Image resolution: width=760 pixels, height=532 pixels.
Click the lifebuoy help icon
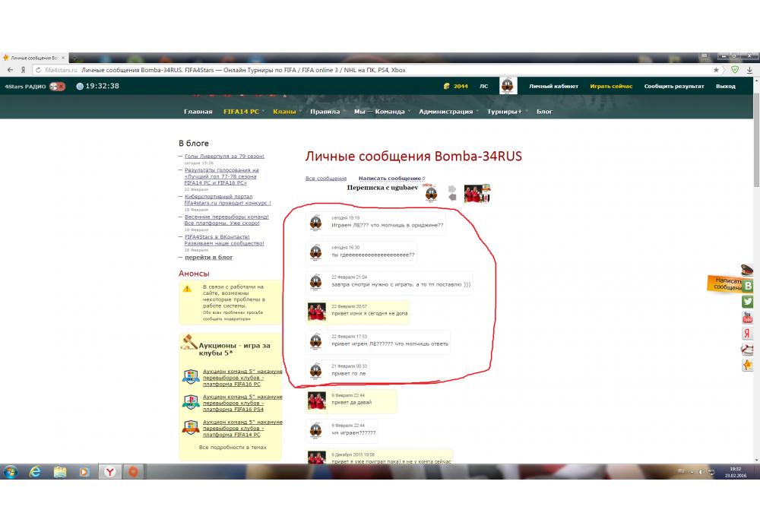pyautogui.click(x=748, y=350)
